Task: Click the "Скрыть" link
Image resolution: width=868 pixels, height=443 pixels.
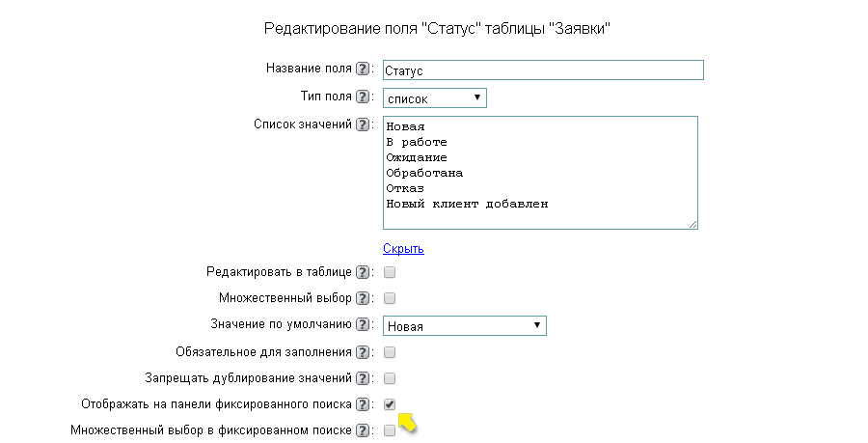Action: coord(403,249)
